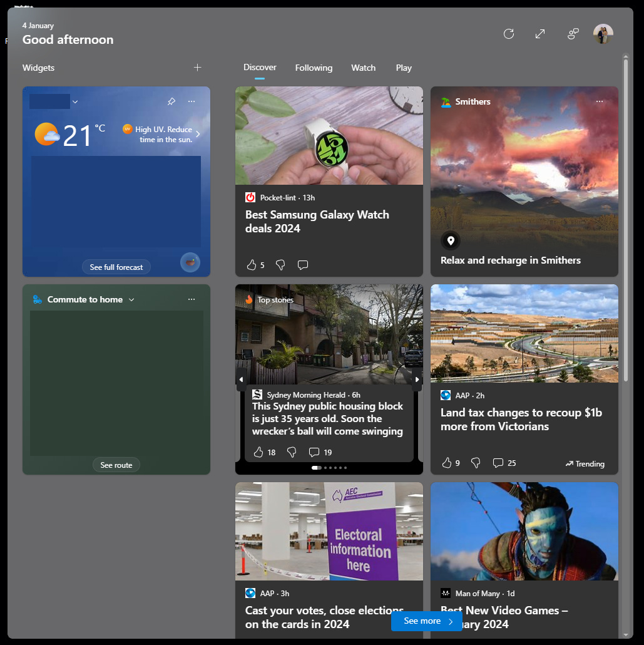The width and height of the screenshot is (644, 645).
Task: Open the manage interests people icon
Action: tap(573, 34)
